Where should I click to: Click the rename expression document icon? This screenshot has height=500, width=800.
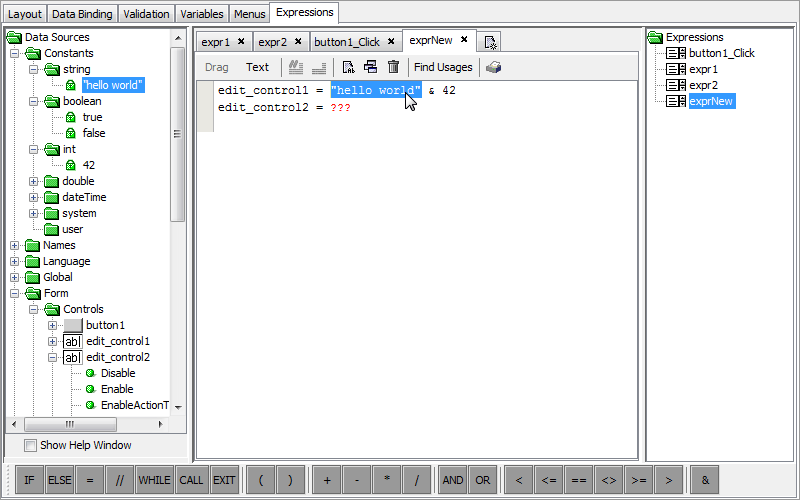348,67
